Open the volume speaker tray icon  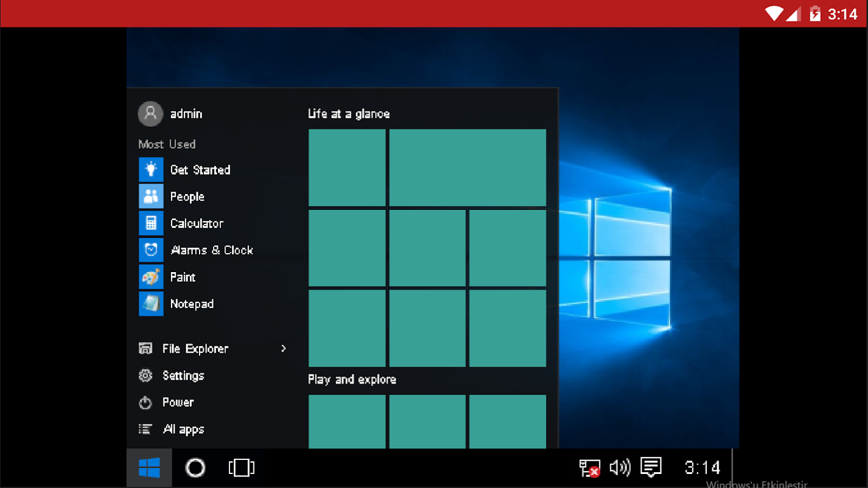(620, 468)
